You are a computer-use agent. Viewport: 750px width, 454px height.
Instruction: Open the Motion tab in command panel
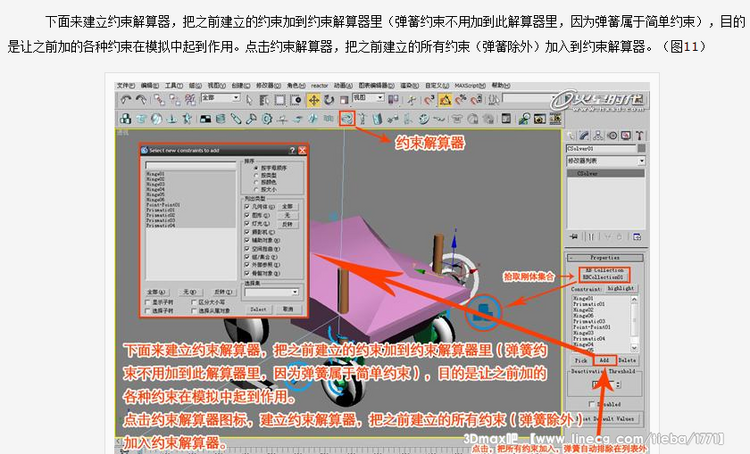(x=612, y=136)
